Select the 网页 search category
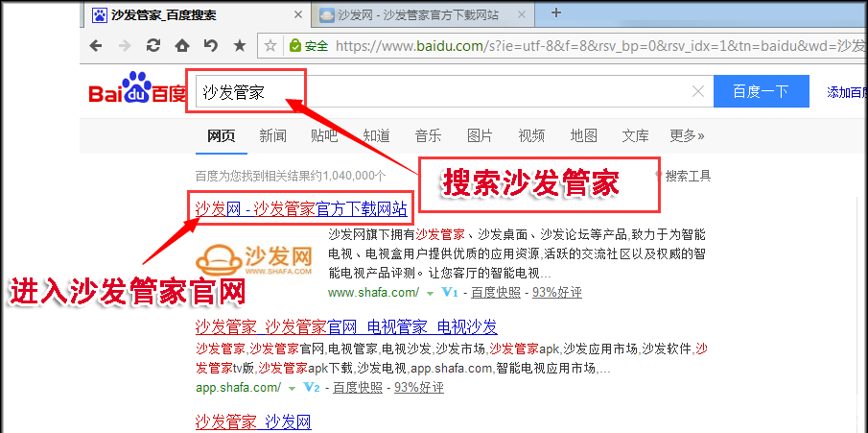The image size is (868, 433). coord(221,135)
